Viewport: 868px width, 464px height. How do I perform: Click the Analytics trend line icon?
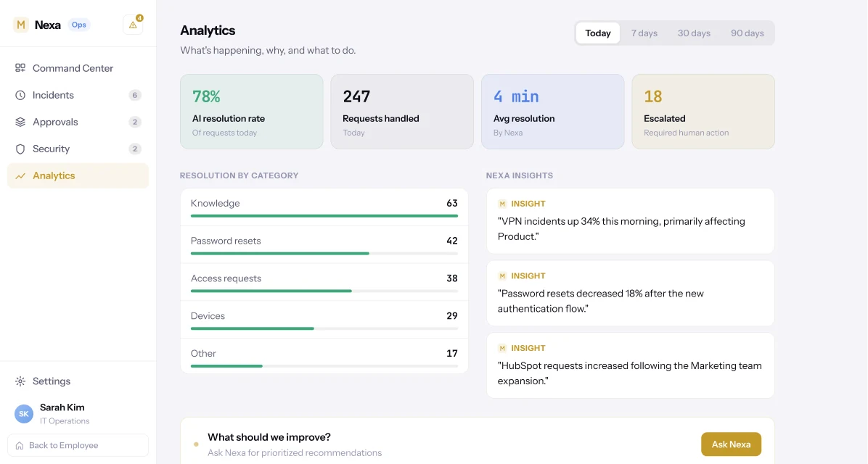pos(20,176)
